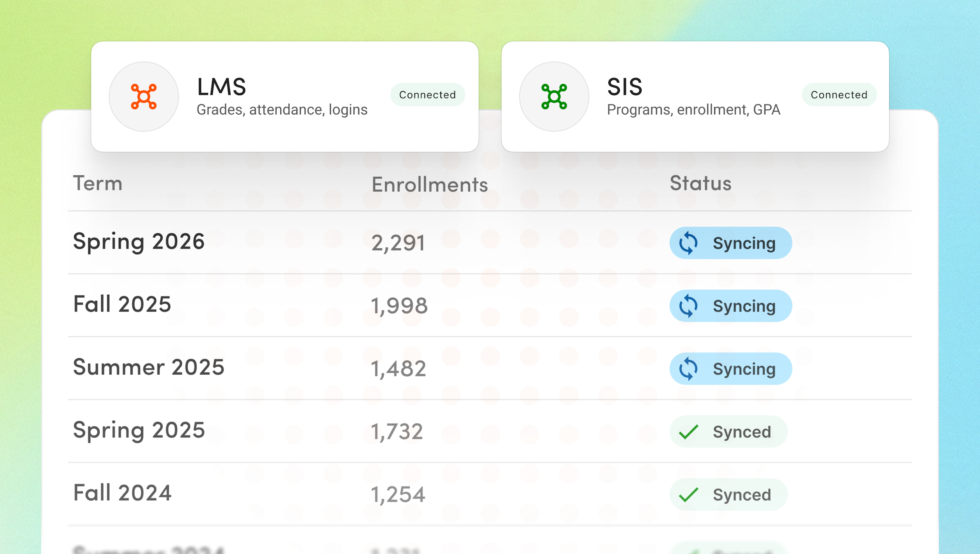The width and height of the screenshot is (980, 554).
Task: Click the sync icon on Spring 2026 row
Action: pos(689,242)
